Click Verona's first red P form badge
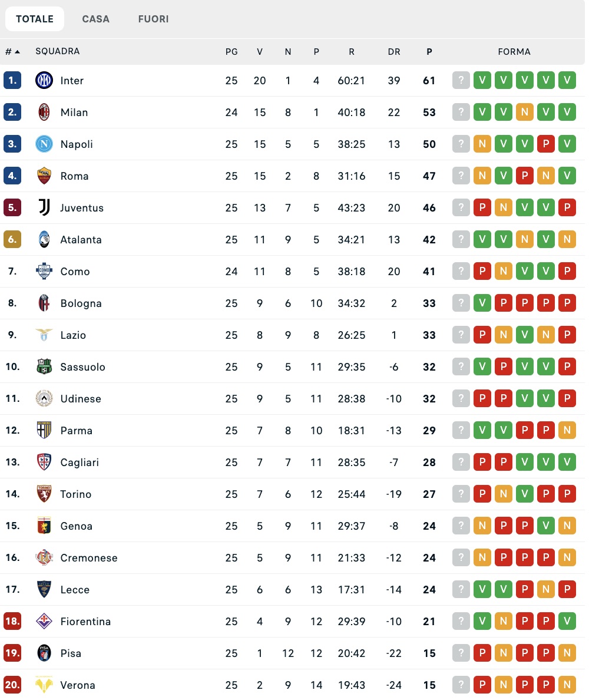Screen dimensions: 589x700 (482, 685)
